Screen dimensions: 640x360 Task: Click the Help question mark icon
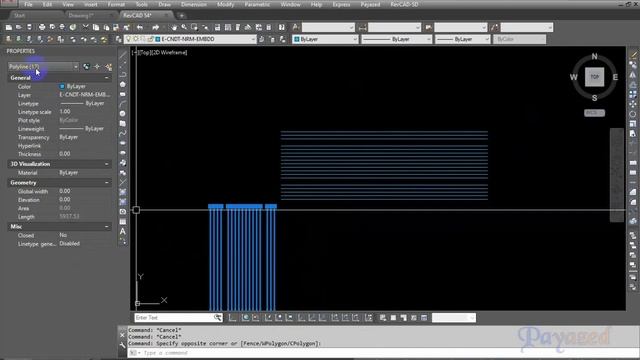282,27
